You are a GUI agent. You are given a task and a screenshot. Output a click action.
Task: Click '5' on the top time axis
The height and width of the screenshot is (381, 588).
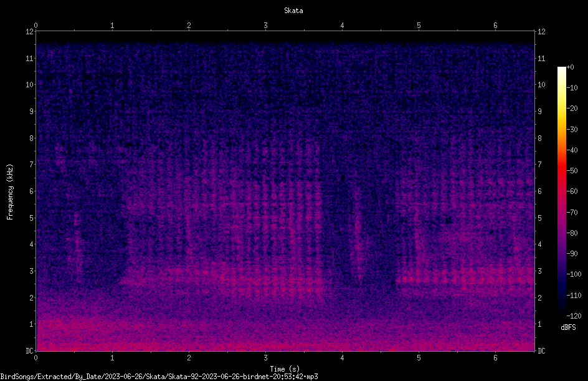pyautogui.click(x=419, y=26)
